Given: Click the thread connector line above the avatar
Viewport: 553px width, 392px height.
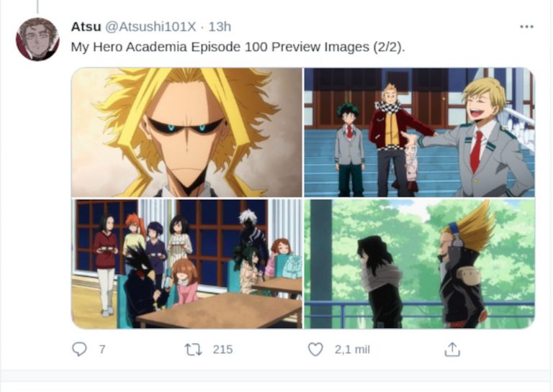Looking at the screenshot, I should tap(37, 6).
